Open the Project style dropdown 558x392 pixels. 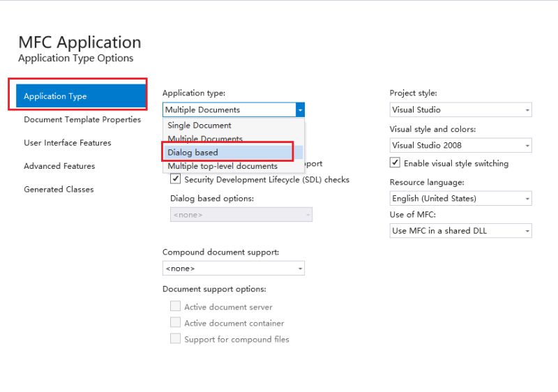point(461,110)
